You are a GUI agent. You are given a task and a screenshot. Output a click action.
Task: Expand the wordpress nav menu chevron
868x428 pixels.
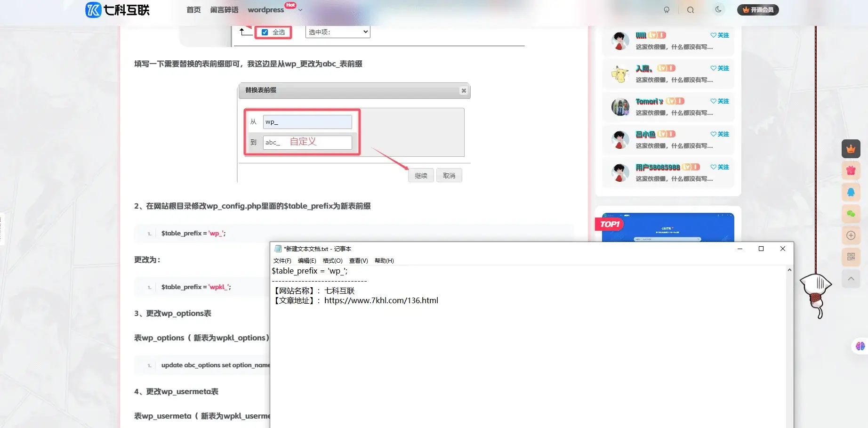[301, 10]
